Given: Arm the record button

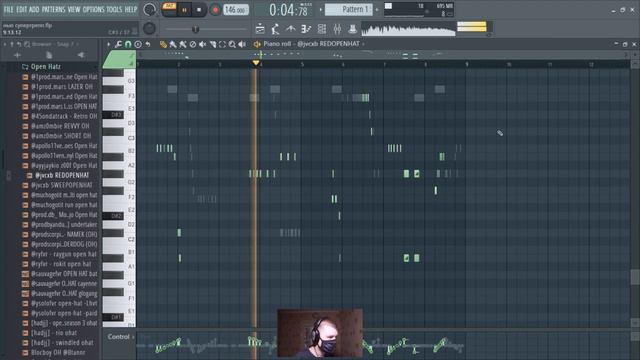Looking at the screenshot, I should click(215, 10).
